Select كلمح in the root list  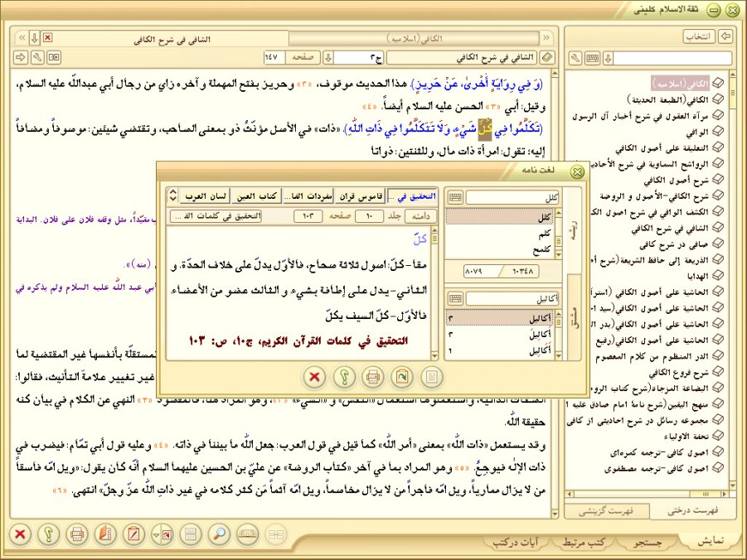pyautogui.click(x=500, y=249)
